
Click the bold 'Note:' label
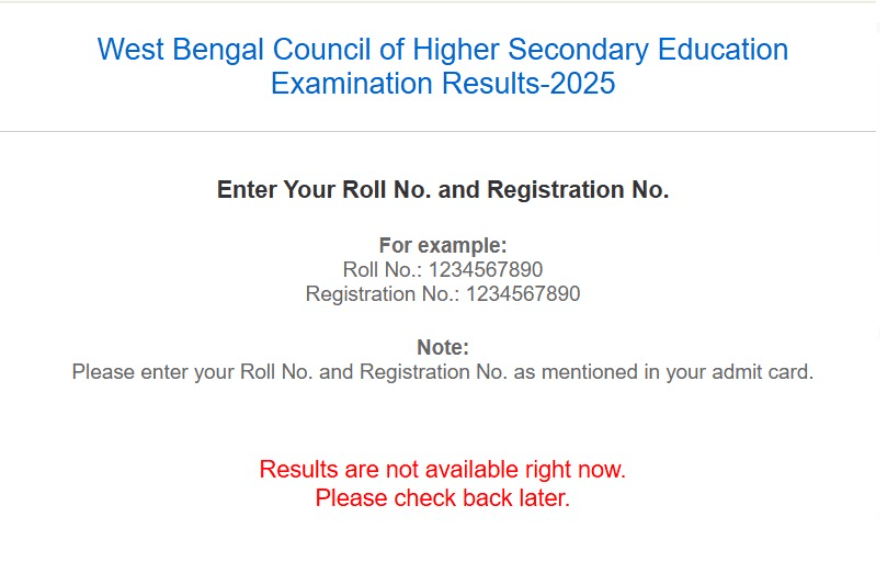click(442, 348)
